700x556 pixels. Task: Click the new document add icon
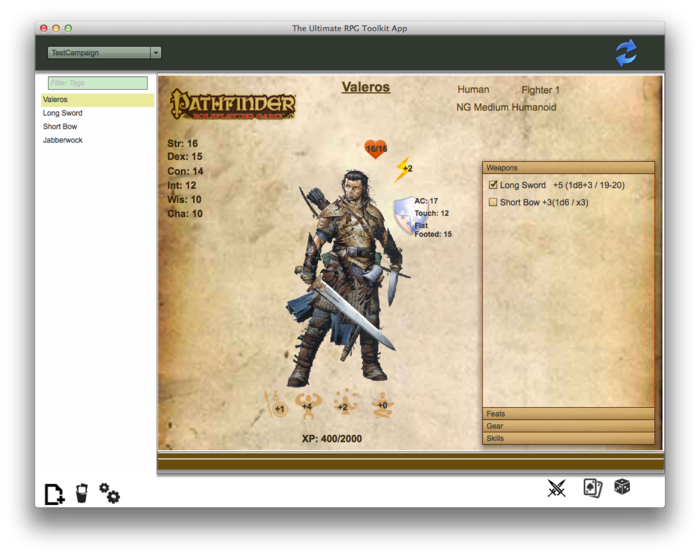click(x=54, y=494)
